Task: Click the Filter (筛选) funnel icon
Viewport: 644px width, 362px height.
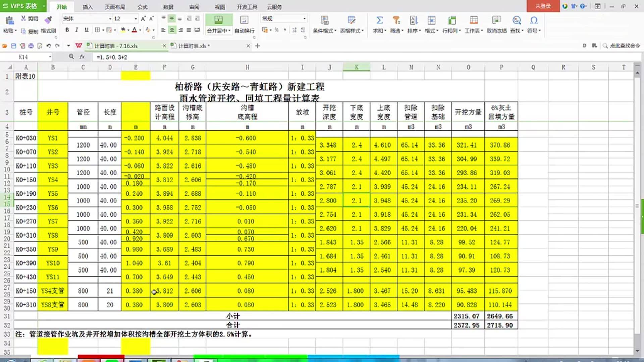Action: pos(396,20)
